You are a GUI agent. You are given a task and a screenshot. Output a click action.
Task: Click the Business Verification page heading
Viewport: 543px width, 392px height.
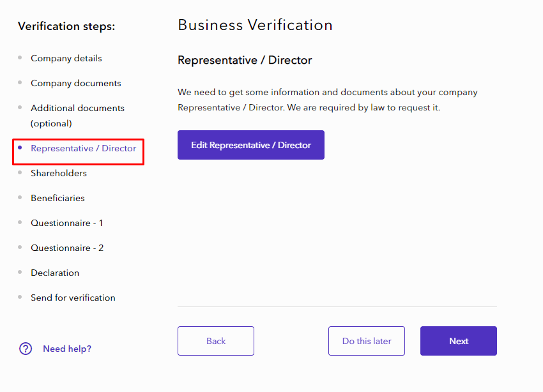coord(255,26)
